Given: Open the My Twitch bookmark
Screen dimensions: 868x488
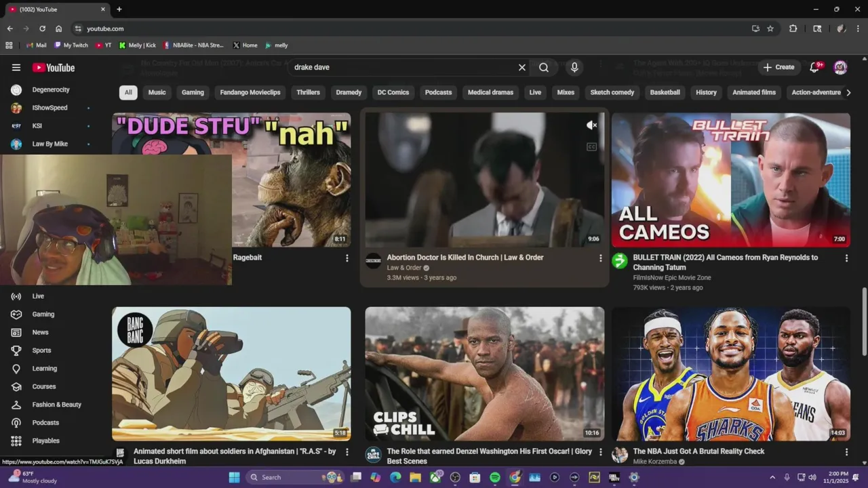Looking at the screenshot, I should point(71,45).
